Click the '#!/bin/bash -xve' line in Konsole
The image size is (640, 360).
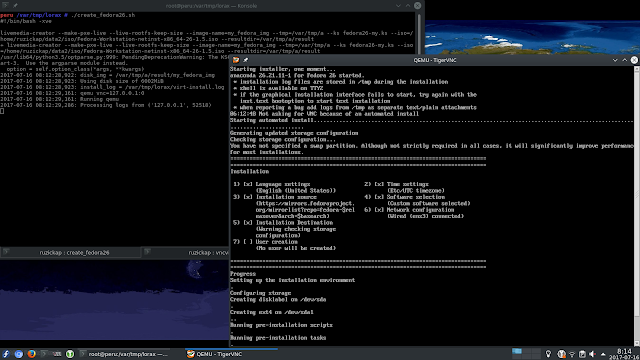click(x=26, y=21)
